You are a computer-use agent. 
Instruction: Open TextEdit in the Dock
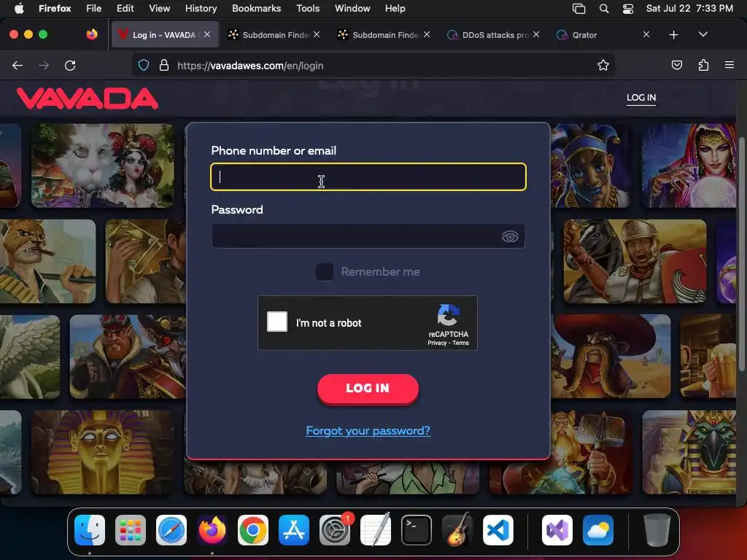point(376,530)
